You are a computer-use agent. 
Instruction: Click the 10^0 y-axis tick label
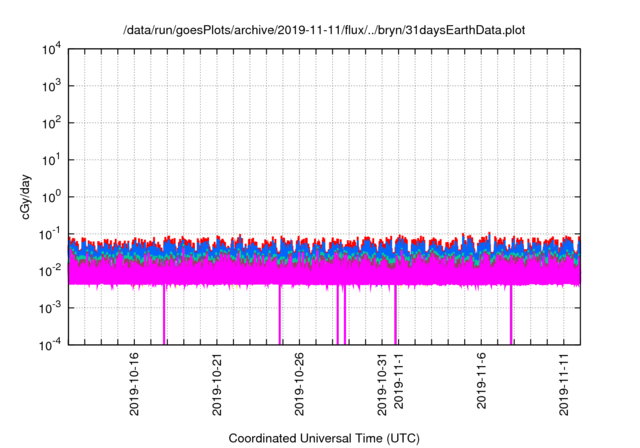point(52,197)
